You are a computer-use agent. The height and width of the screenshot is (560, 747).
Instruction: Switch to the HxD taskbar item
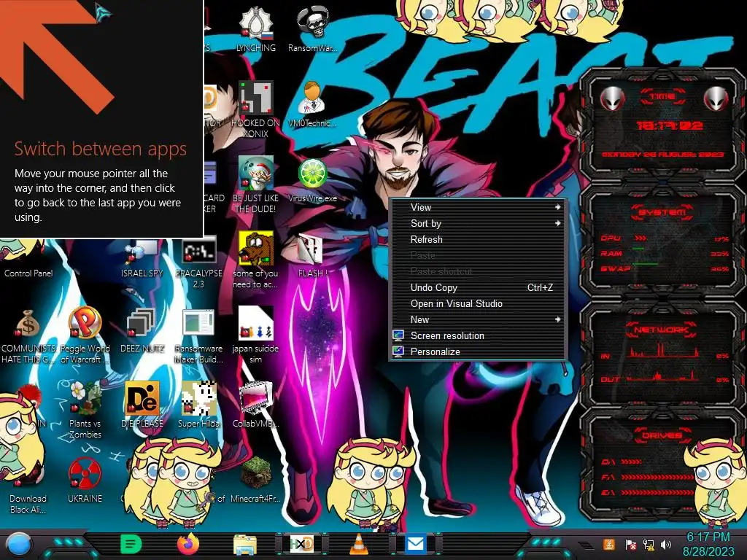(301, 544)
